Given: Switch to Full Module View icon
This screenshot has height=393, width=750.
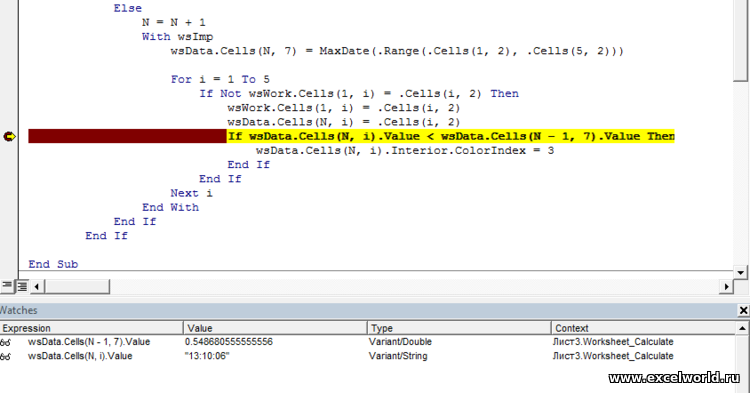Looking at the screenshot, I should click(22, 286).
